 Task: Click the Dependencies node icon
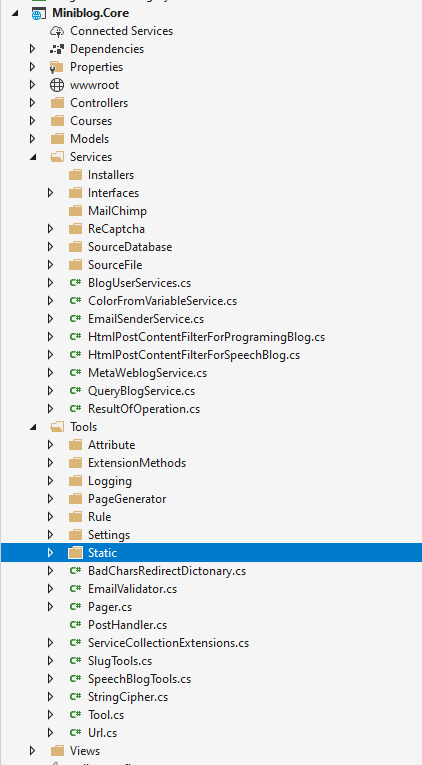coord(57,49)
